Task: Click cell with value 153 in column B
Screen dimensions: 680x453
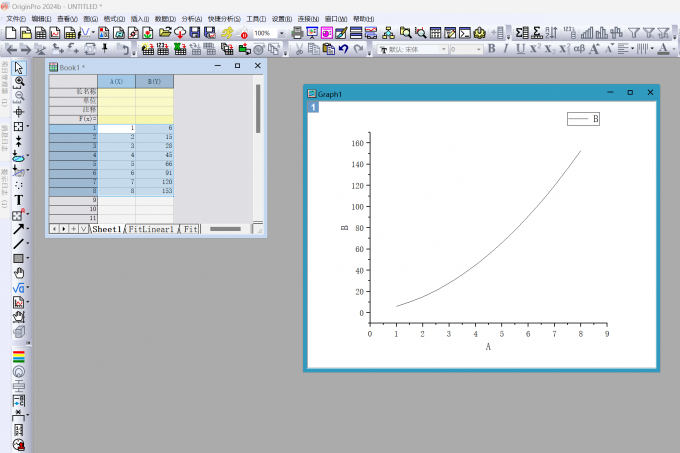Action: click(154, 191)
